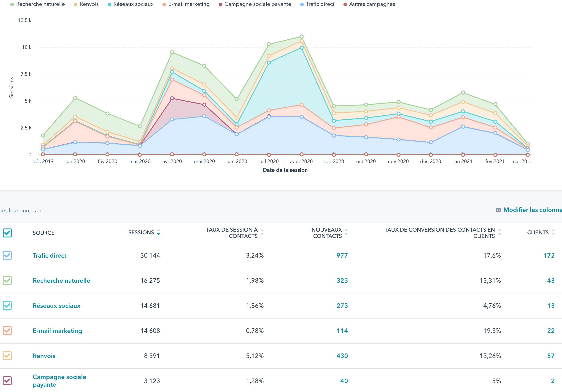This screenshot has width=562, height=392.
Task: Toggle E-mail marketing legend item
Action: [x=186, y=4]
